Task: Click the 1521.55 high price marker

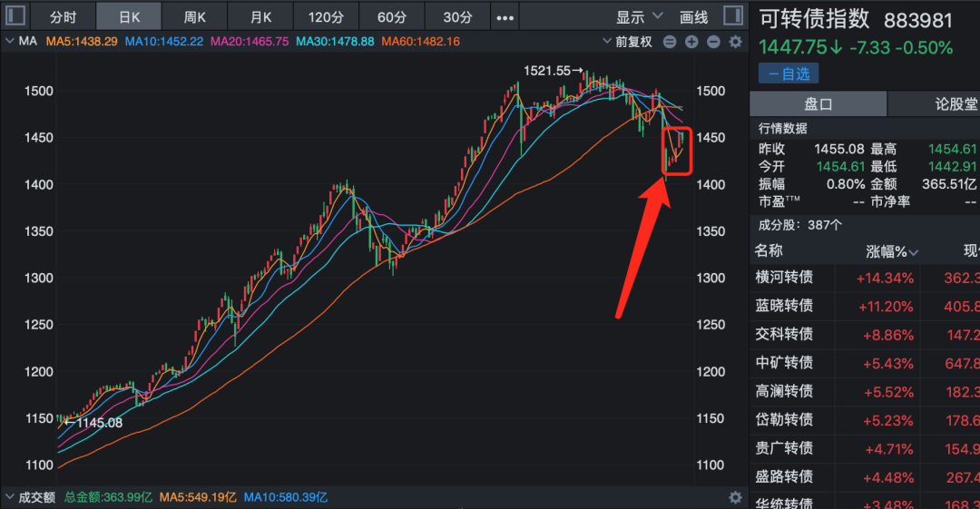Action: coord(553,71)
